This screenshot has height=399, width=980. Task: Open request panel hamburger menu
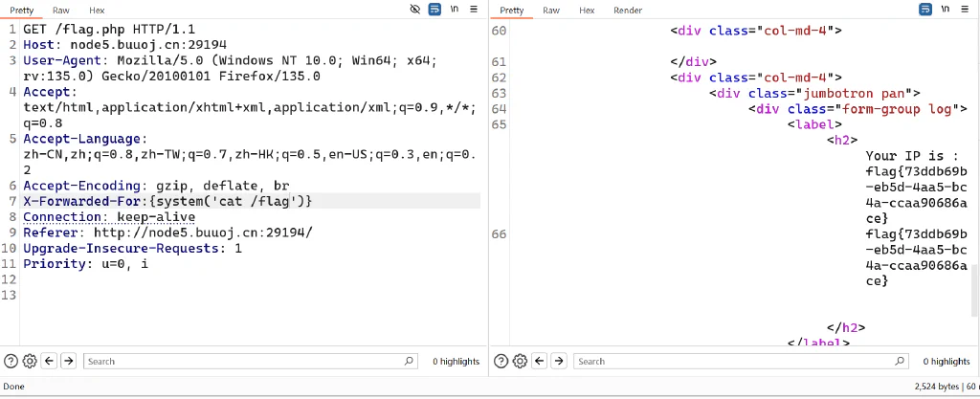coord(474,10)
